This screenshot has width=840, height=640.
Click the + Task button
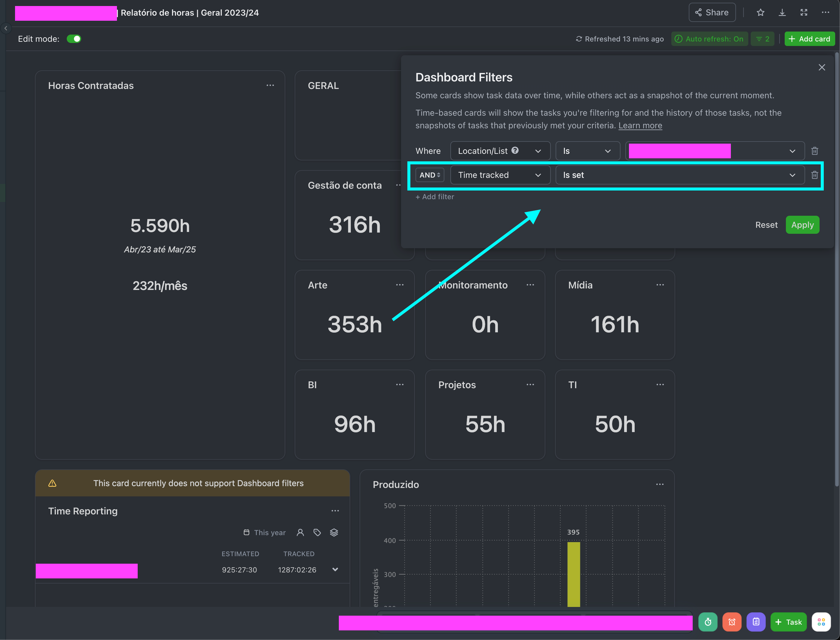(789, 622)
